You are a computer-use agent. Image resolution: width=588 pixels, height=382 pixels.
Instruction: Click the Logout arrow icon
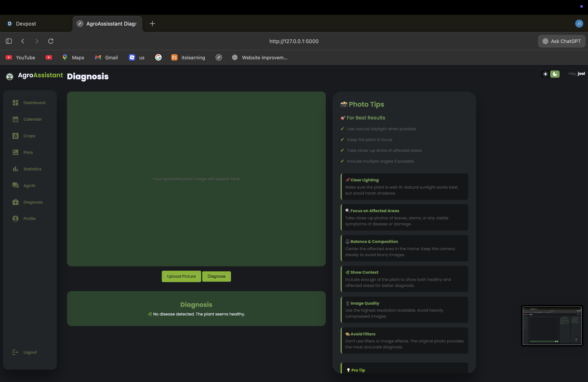coord(15,352)
